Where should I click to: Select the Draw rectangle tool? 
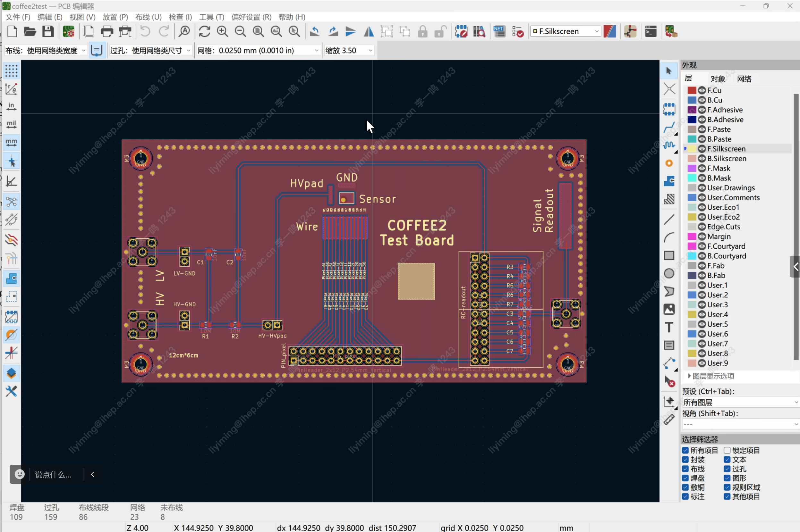669,255
